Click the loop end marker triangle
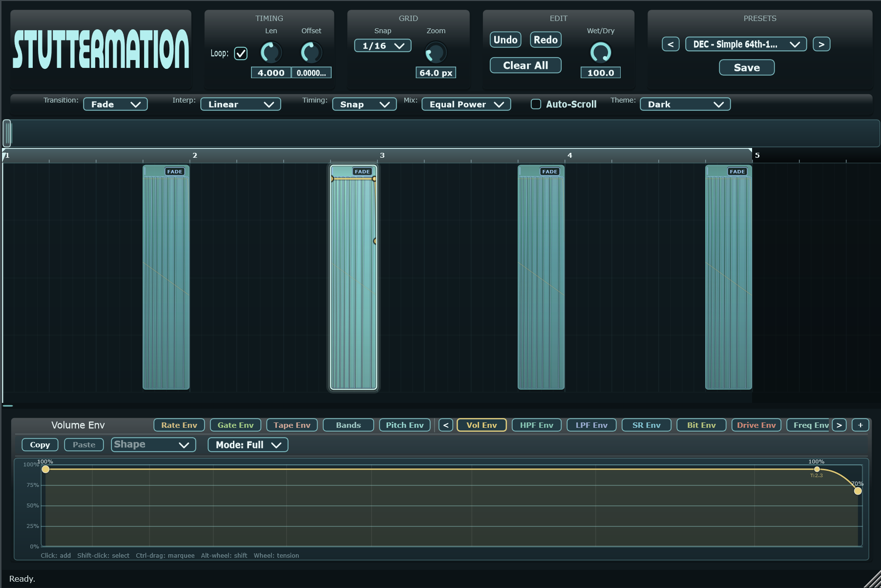881x588 pixels. point(750,150)
